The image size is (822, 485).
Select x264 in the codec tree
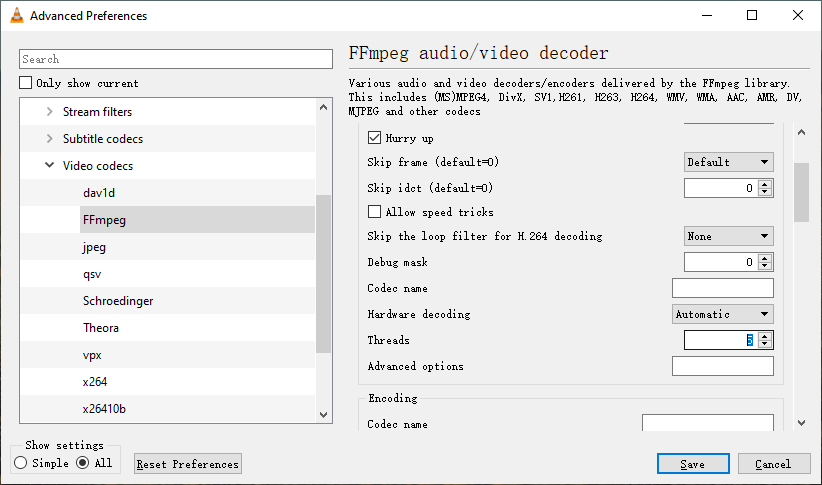tap(95, 382)
